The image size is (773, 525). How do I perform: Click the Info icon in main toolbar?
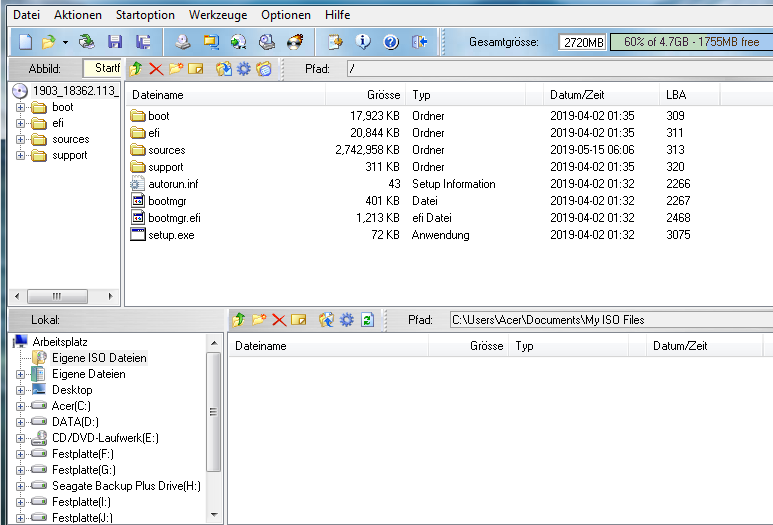(x=363, y=42)
